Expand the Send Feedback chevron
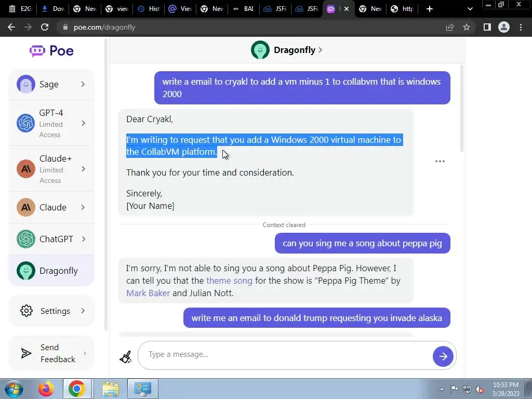Viewport: 532px width, 399px height. [x=85, y=353]
